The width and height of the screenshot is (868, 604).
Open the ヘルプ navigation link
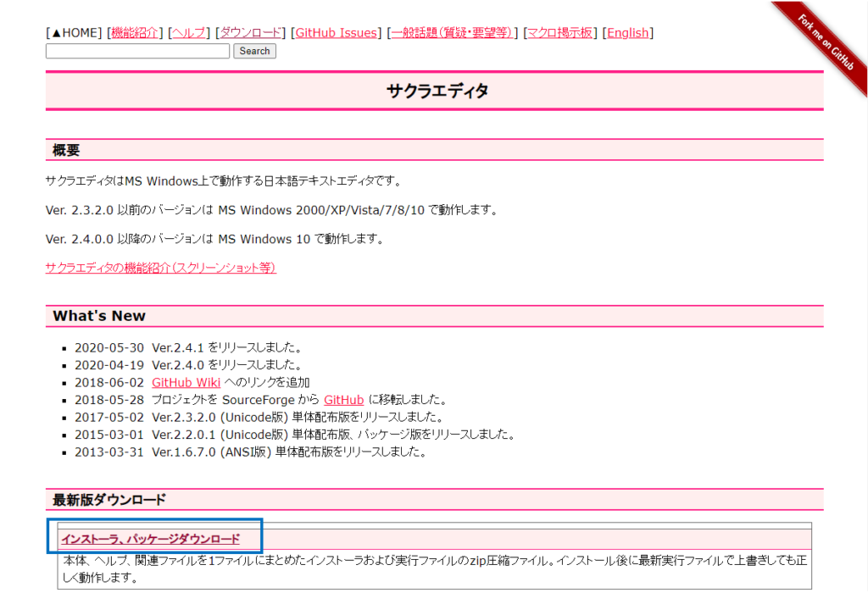click(189, 33)
